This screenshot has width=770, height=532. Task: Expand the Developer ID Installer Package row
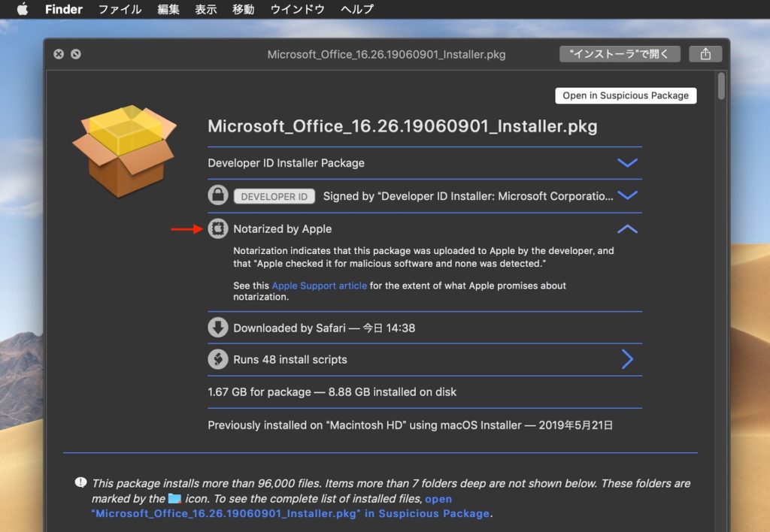tap(627, 163)
